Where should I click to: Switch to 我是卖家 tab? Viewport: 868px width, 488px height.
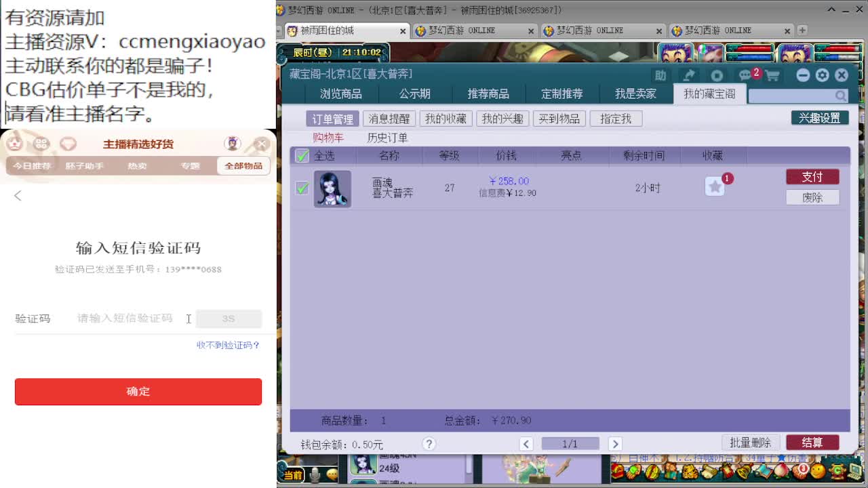click(x=635, y=94)
